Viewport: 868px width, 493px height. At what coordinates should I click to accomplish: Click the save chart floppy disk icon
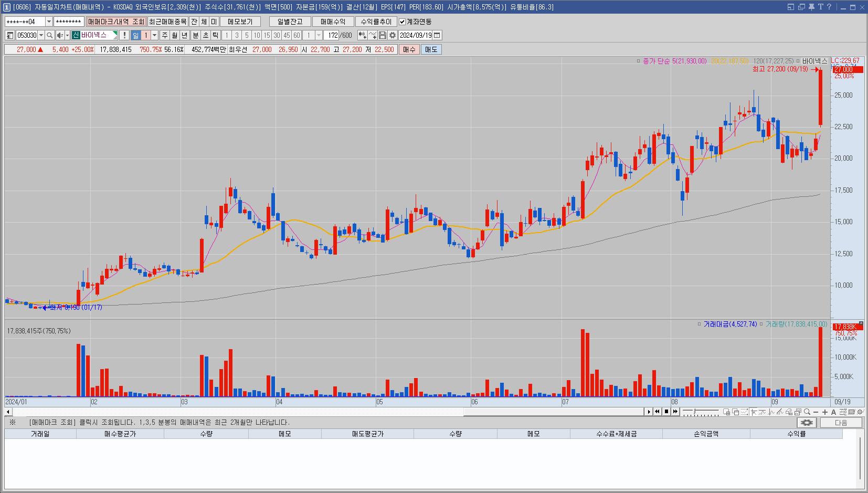[x=383, y=35]
